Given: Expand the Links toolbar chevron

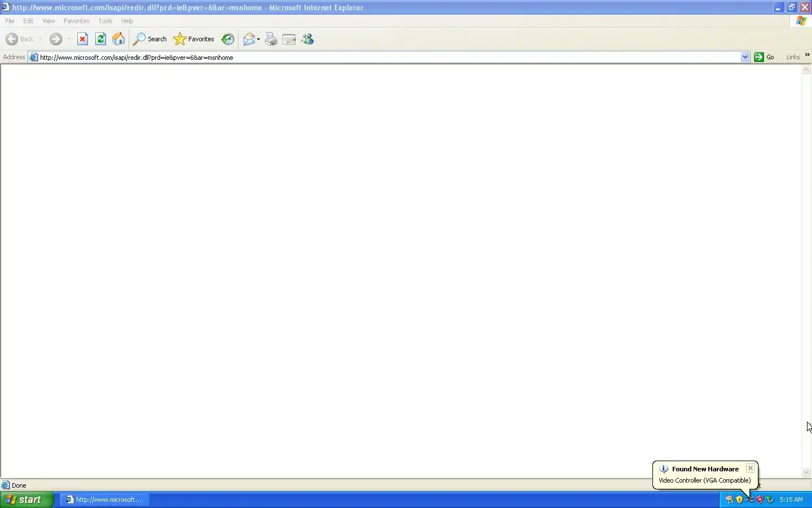Looking at the screenshot, I should [807, 55].
